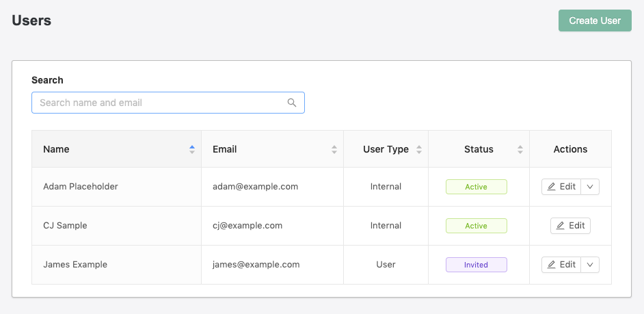Screen dimensions: 644x314
Task: Click the search magnifier icon
Action: (x=292, y=103)
